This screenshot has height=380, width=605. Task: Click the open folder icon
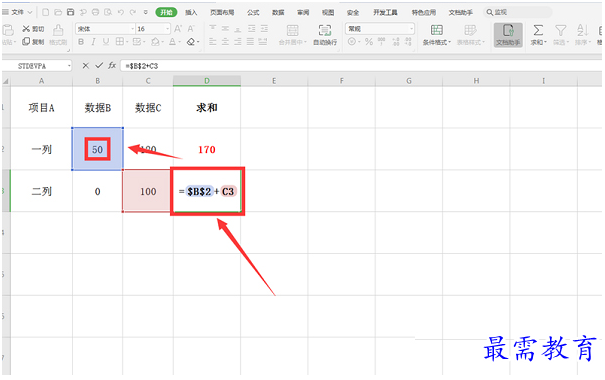[58, 12]
